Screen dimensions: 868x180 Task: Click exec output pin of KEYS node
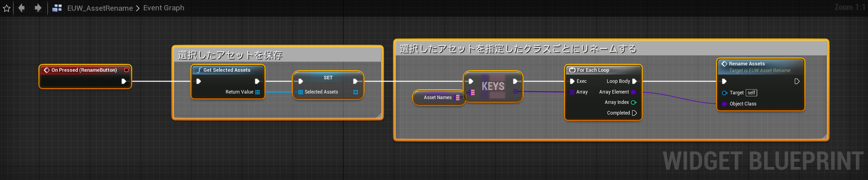click(515, 81)
